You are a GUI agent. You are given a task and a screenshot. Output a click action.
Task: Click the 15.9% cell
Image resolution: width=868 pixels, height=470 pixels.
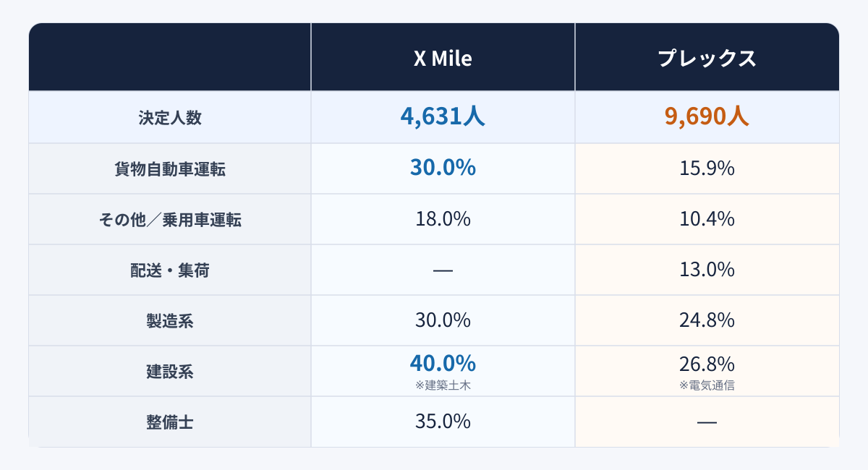[707, 168]
